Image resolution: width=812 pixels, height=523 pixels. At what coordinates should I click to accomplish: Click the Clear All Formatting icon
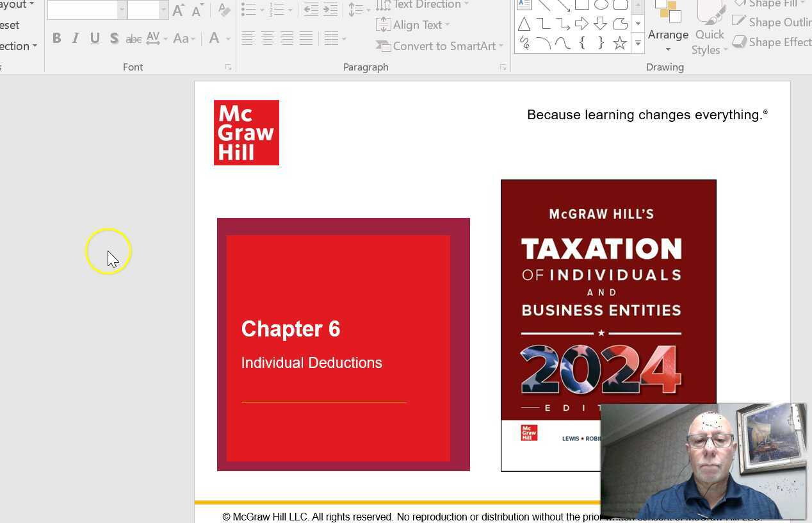(223, 10)
